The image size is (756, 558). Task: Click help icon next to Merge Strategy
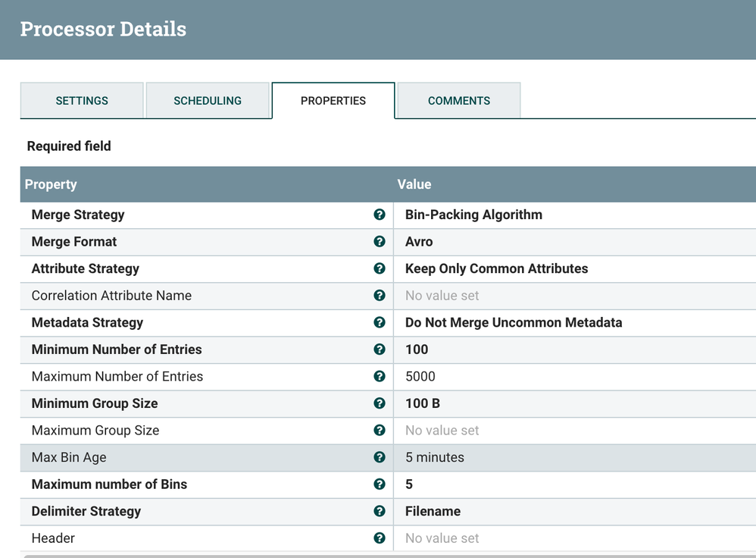click(380, 215)
